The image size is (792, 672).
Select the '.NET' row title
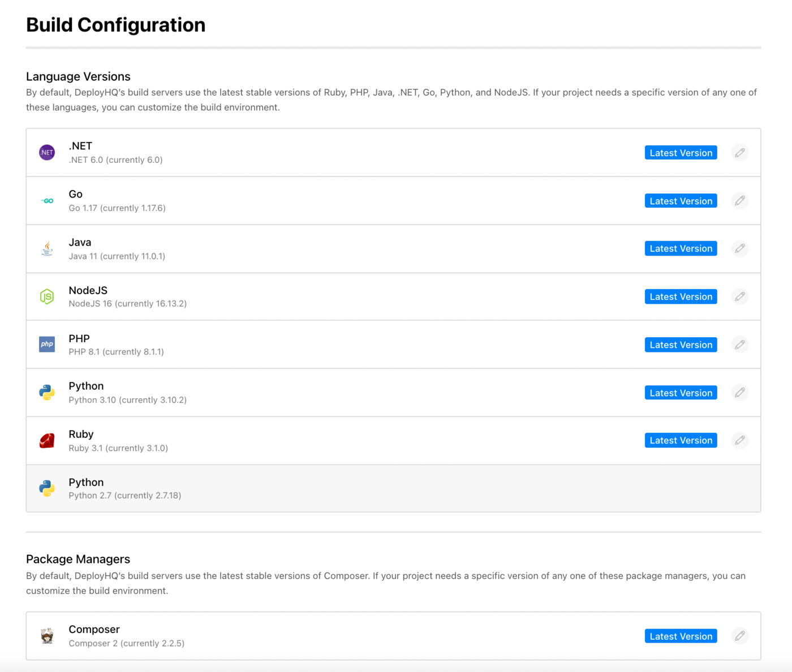[80, 146]
